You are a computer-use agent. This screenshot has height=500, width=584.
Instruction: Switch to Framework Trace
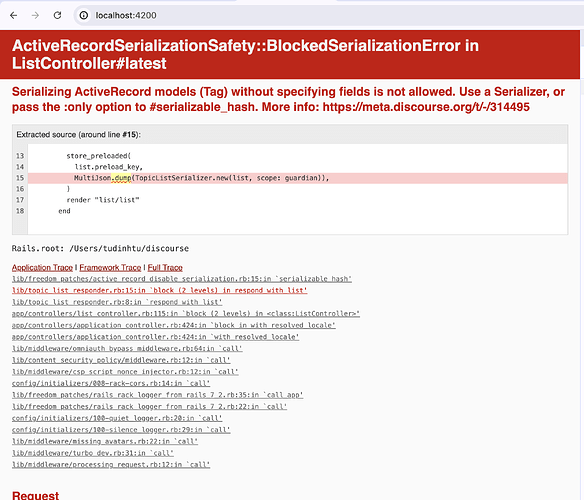[110, 268]
